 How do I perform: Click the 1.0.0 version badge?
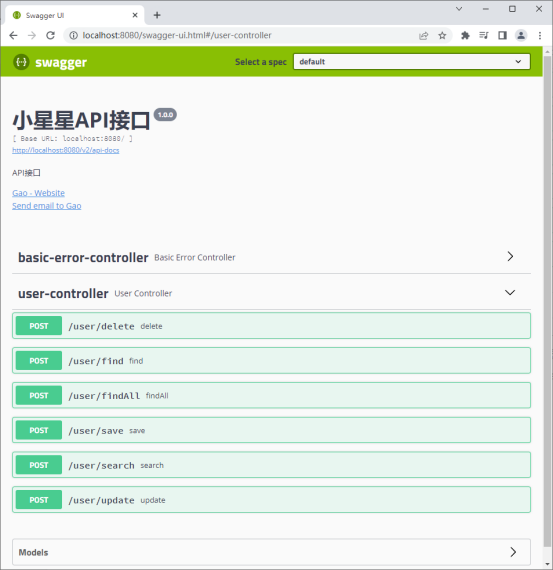pos(165,115)
